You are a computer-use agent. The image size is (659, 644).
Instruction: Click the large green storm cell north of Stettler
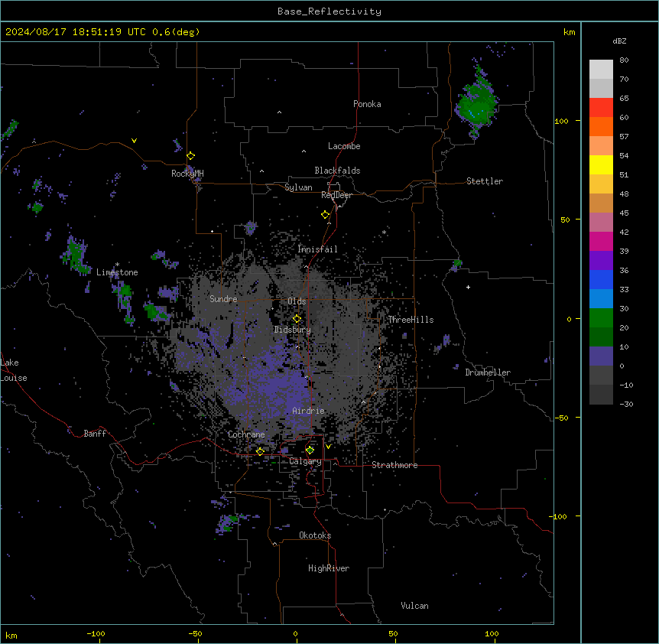coord(477,103)
